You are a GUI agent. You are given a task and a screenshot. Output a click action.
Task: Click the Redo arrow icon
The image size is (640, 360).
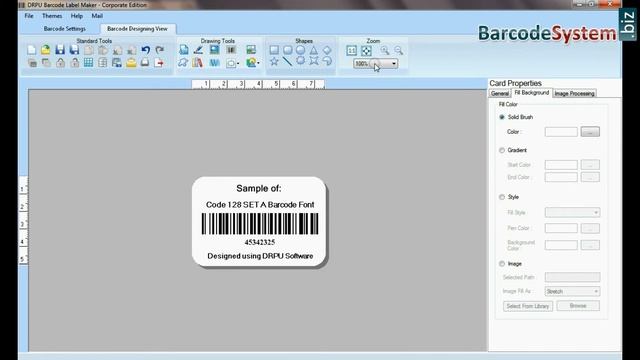pos(160,50)
